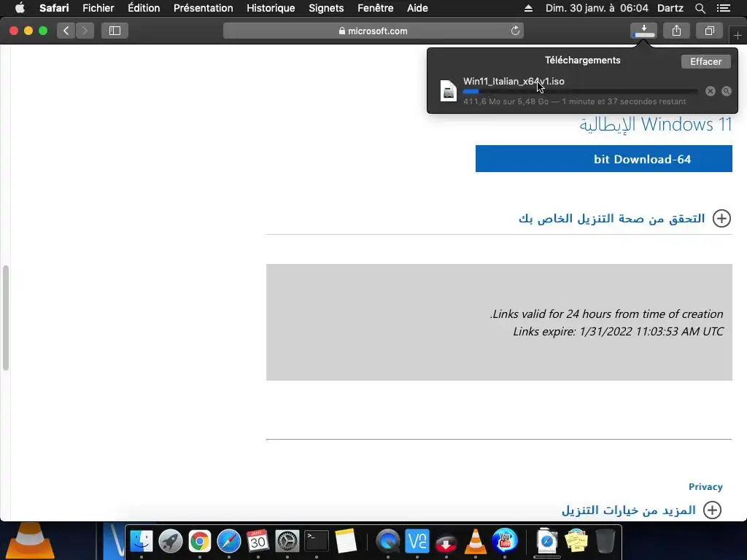Open Finder from the Dock
This screenshot has height=560, width=747.
(x=142, y=542)
